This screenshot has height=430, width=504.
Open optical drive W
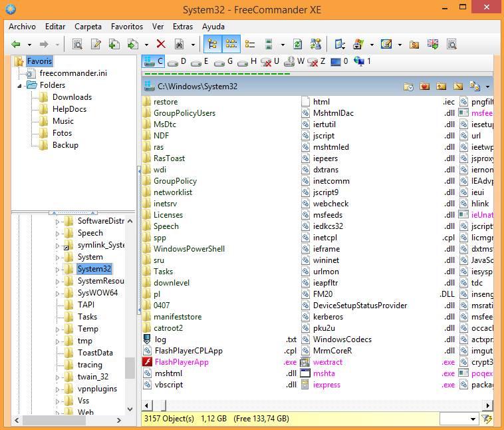[x=294, y=61]
